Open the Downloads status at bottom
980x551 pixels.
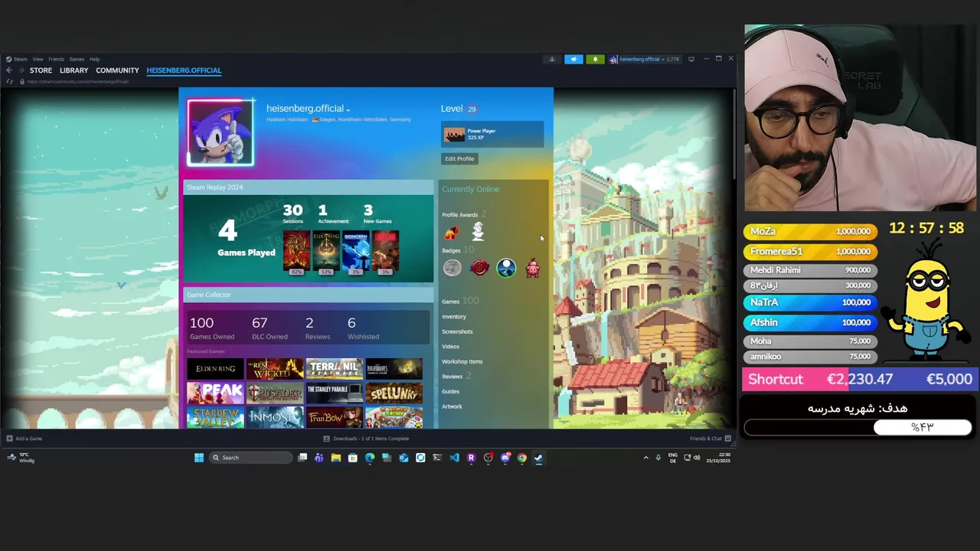pyautogui.click(x=366, y=439)
